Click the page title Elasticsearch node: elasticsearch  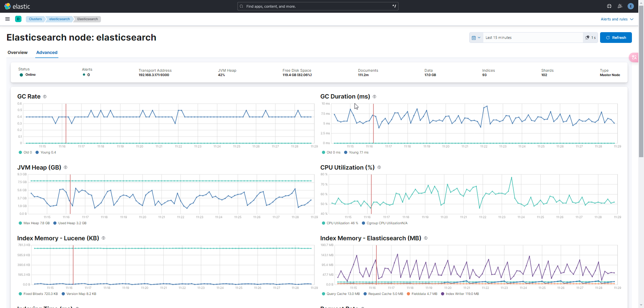(82, 38)
